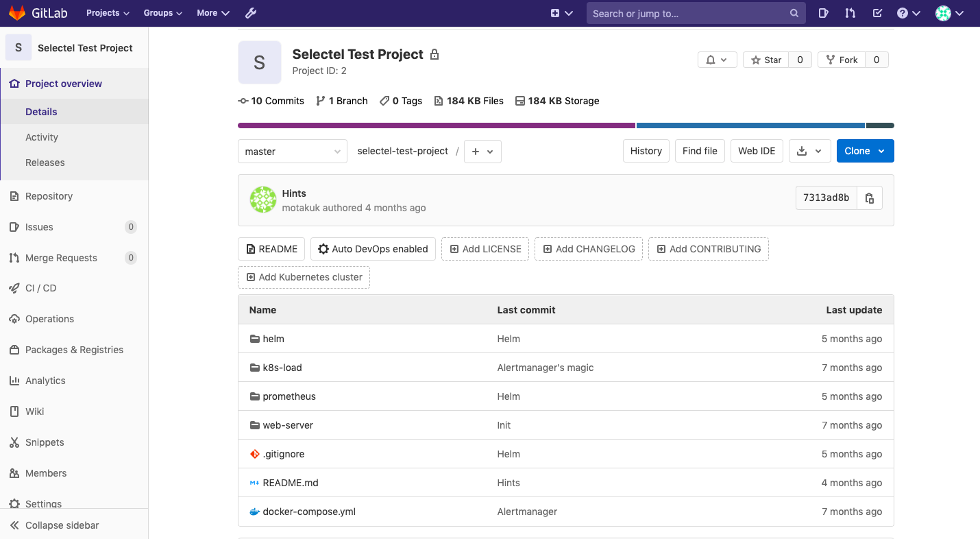Open the Projects menu
Screen dimensions: 980x539
point(107,12)
